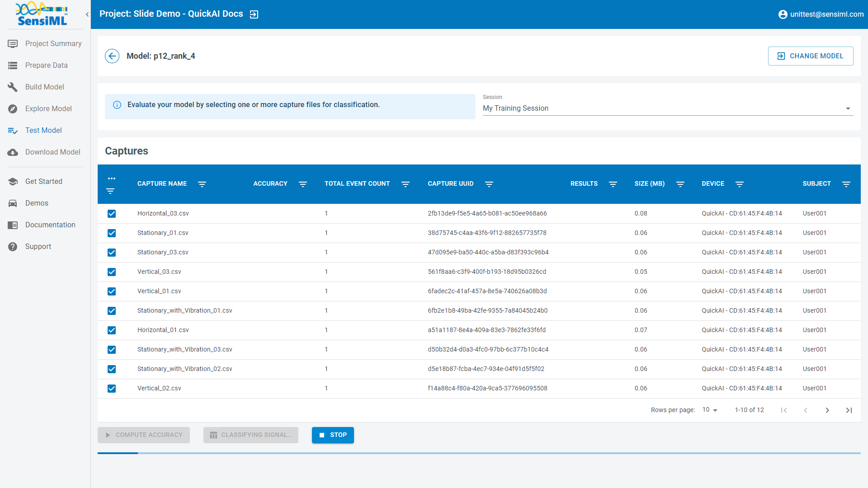Uncheck the Vertical_01.csv capture

coord(112,291)
